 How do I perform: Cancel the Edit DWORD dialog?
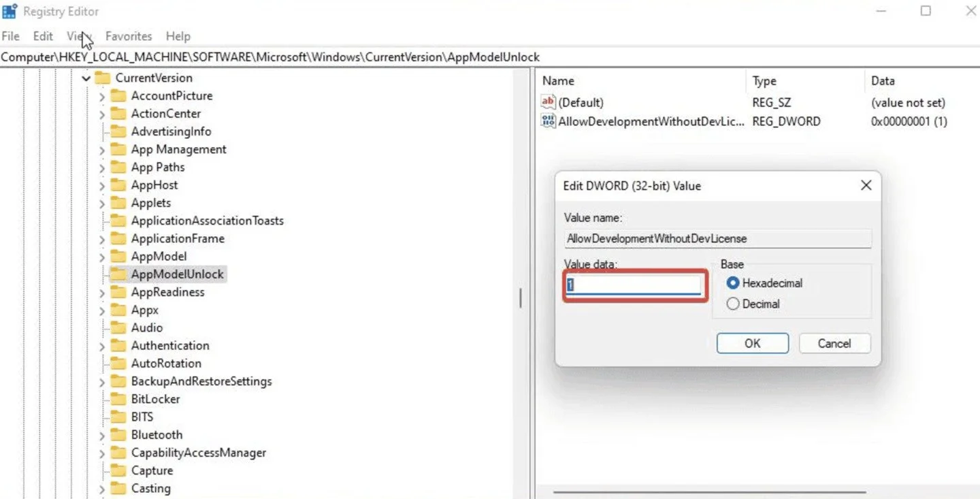coord(834,343)
